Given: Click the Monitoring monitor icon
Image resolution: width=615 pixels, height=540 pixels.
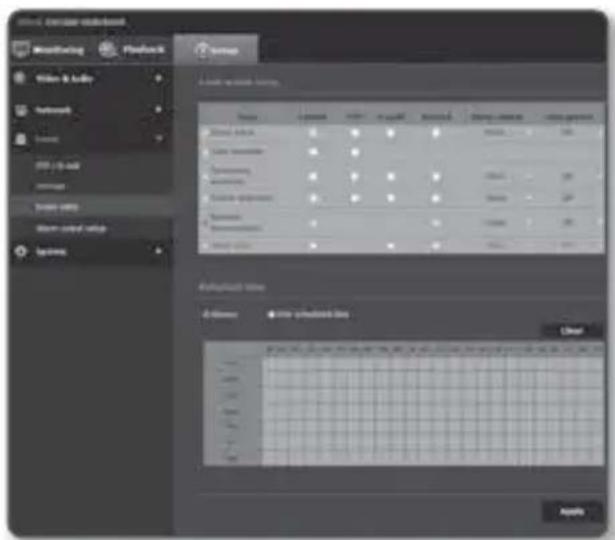Looking at the screenshot, I should [x=20, y=49].
